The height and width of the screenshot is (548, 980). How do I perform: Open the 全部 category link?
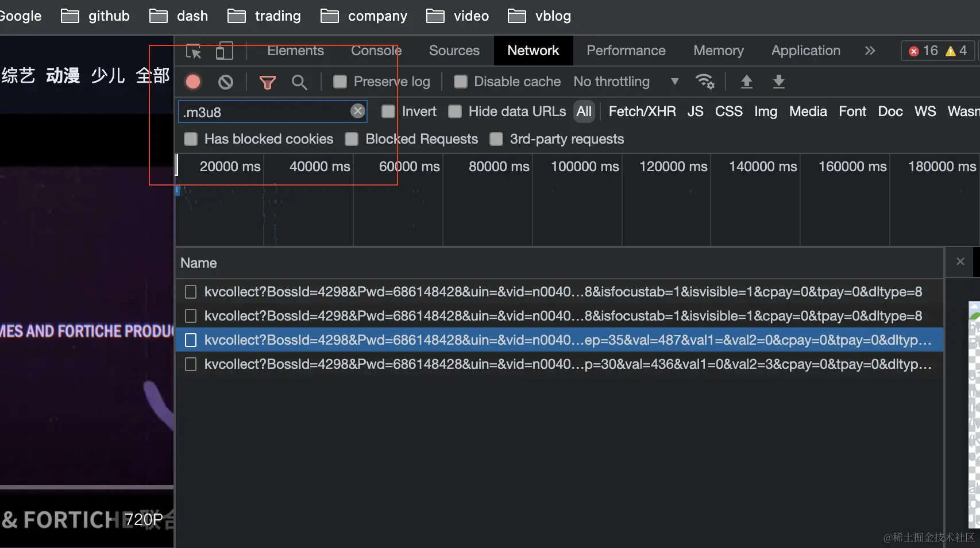pyautogui.click(x=153, y=75)
